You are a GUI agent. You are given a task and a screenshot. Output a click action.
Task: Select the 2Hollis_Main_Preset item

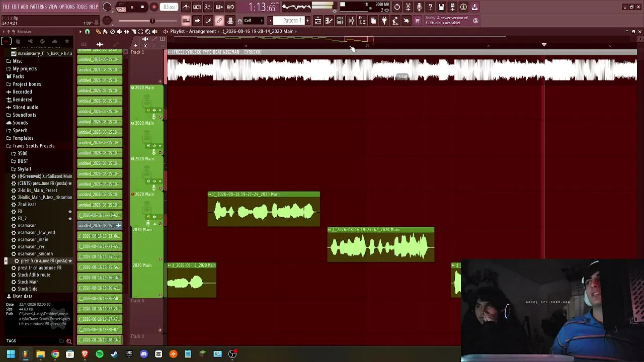click(x=37, y=191)
